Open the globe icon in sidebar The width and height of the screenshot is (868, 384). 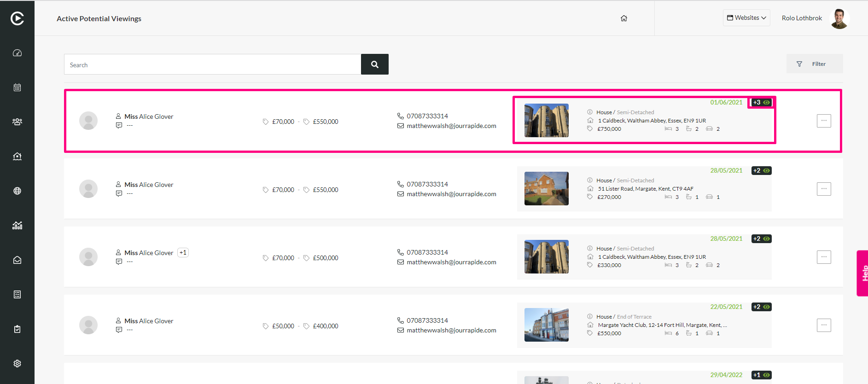(17, 191)
